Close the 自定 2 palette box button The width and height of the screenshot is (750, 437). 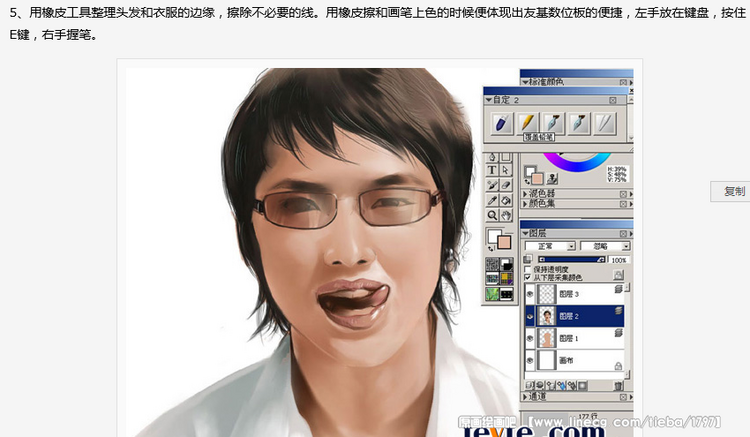[x=613, y=100]
